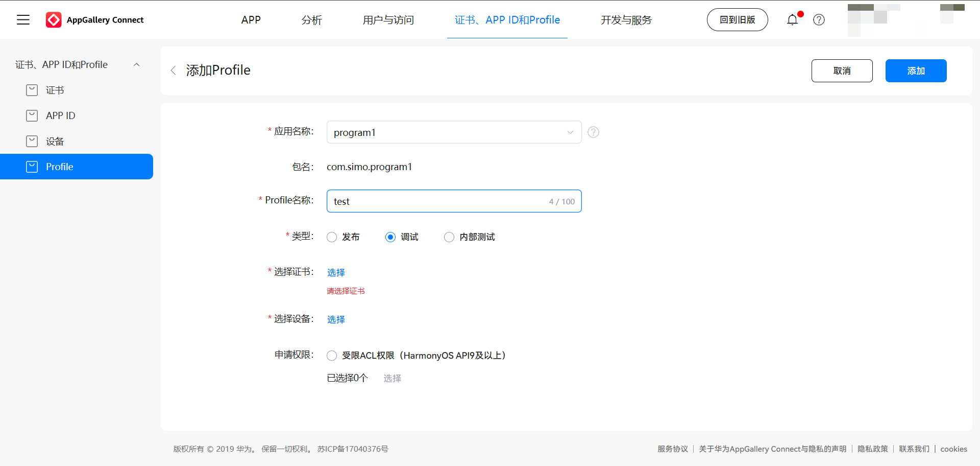Open the notifications bell
The image size is (980, 466).
pyautogui.click(x=792, y=20)
